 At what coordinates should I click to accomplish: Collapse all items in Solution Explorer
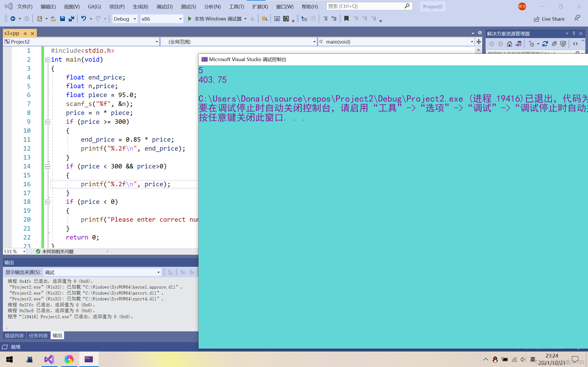(554, 44)
